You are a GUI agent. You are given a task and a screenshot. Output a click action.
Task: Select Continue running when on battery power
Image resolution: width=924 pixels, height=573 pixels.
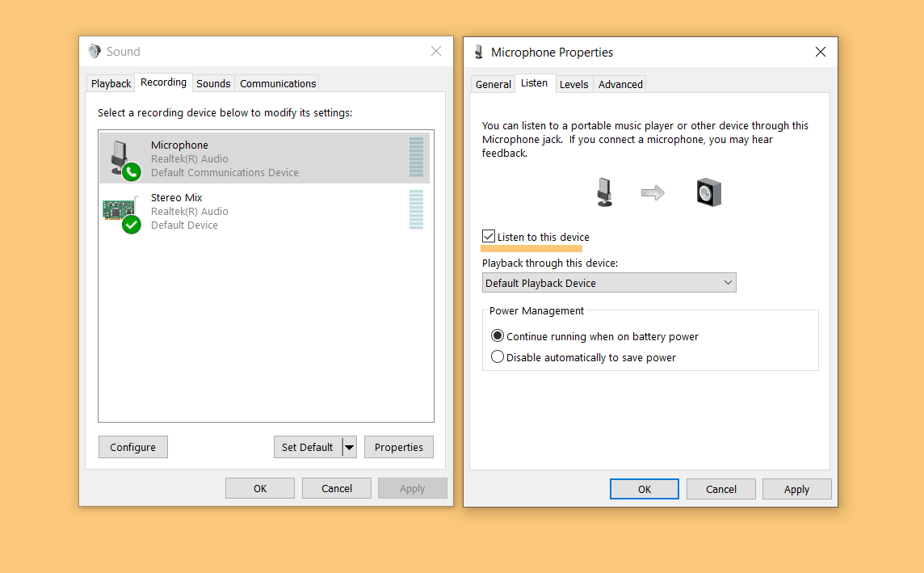tap(498, 336)
